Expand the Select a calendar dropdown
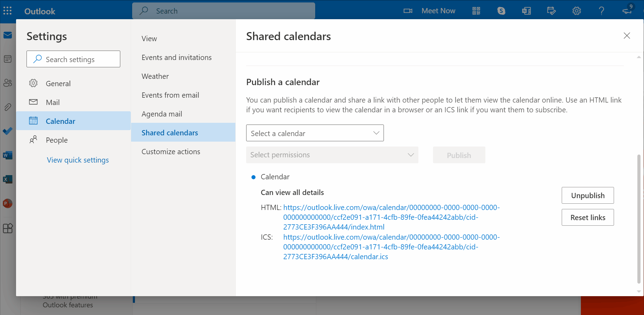 pyautogui.click(x=315, y=133)
